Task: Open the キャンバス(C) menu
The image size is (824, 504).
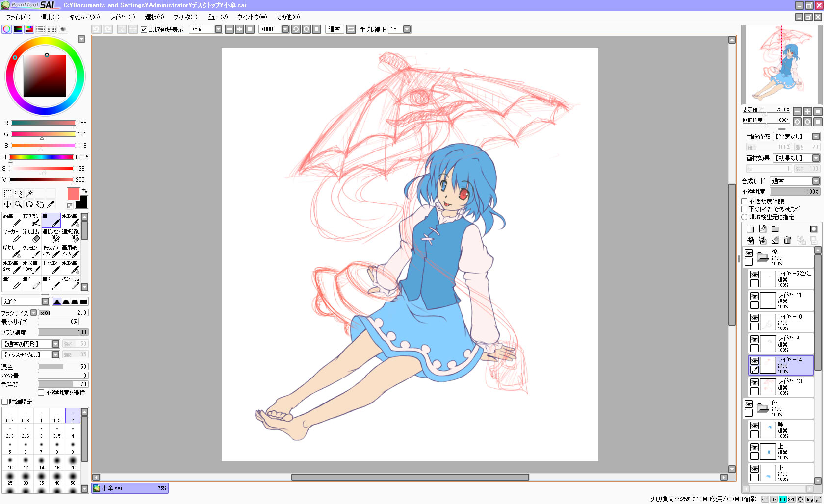Action: tap(84, 17)
